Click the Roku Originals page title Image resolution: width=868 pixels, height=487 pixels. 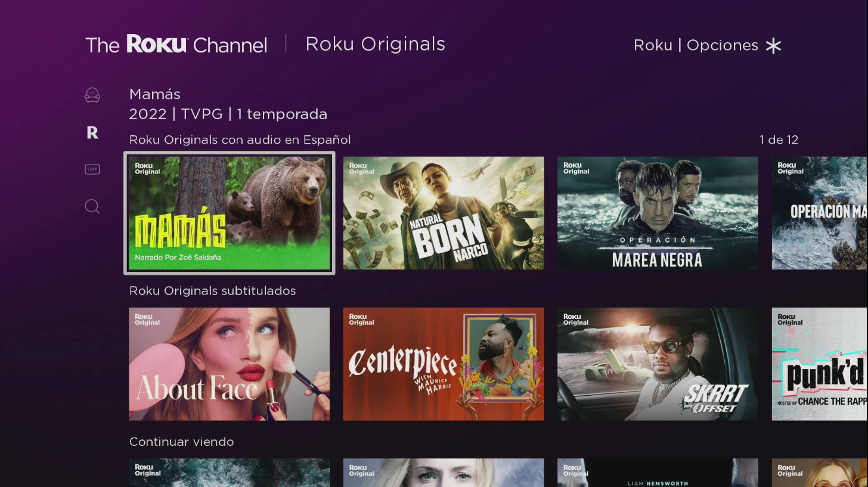pyautogui.click(x=375, y=44)
